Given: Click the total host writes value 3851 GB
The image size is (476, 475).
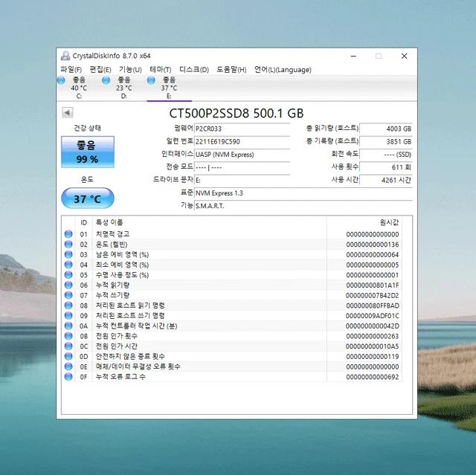Looking at the screenshot, I should (386, 142).
